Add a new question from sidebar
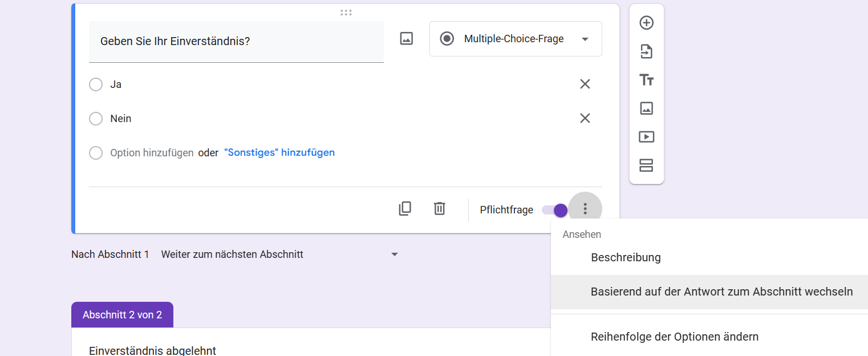This screenshot has height=356, width=868. pyautogui.click(x=646, y=23)
